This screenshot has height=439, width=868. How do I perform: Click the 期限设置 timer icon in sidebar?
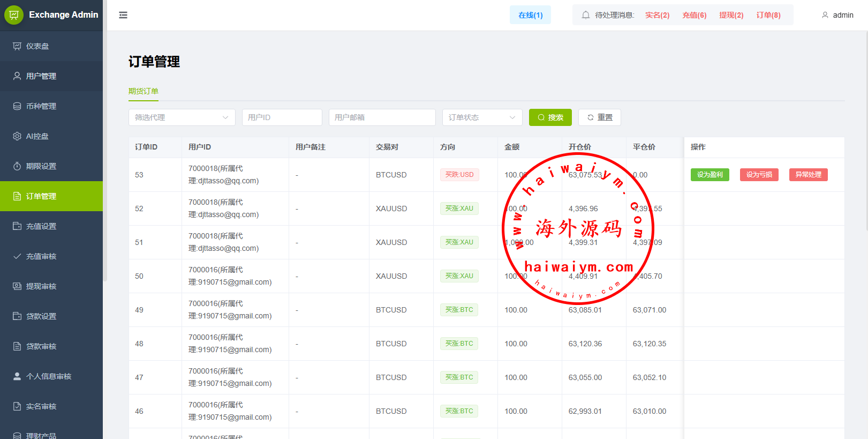[17, 166]
